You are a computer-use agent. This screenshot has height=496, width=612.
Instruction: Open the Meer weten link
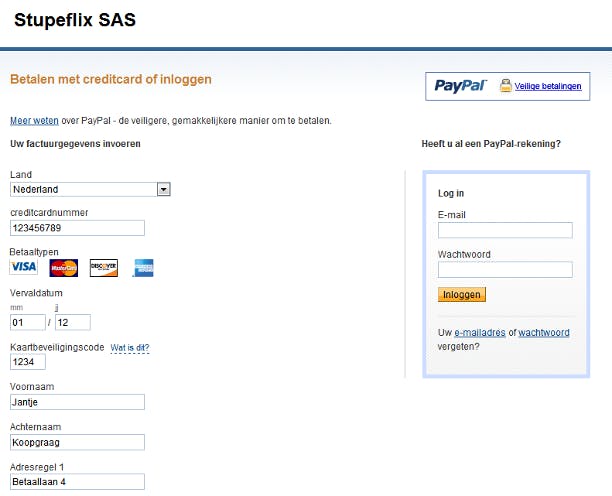(32, 120)
